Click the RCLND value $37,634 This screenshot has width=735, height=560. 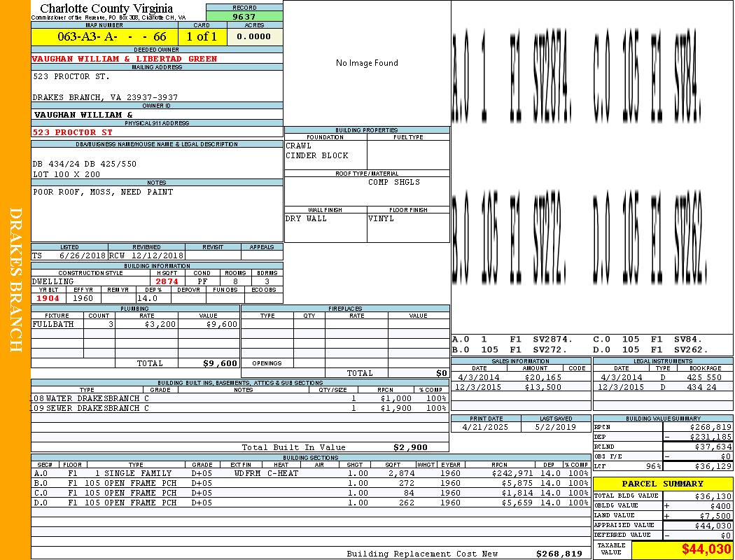coord(713,447)
